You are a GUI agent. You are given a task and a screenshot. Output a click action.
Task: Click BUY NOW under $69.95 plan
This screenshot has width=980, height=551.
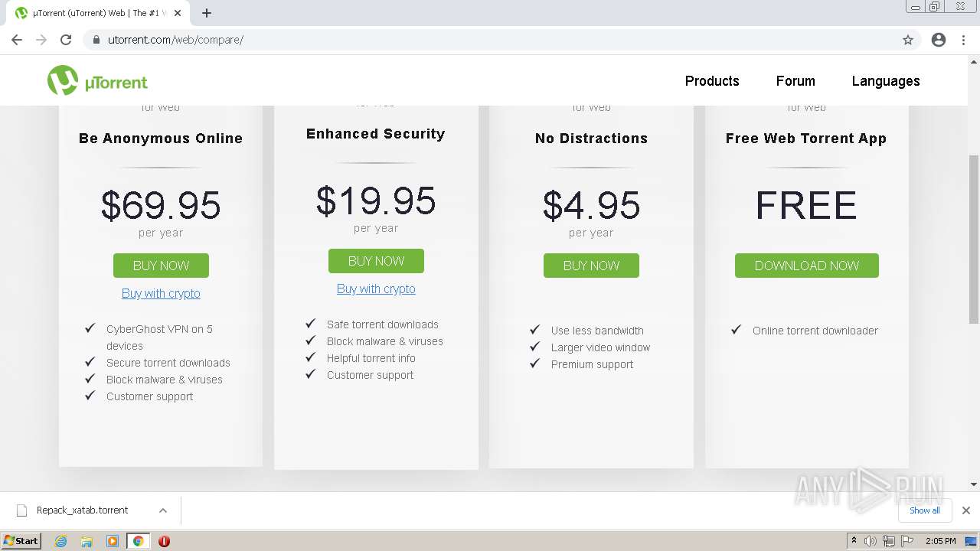(x=161, y=266)
